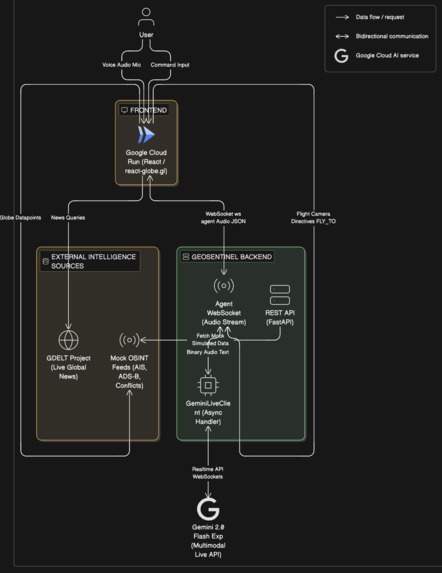
Task: Select the 'Globe Datapoints' edge label
Action: tap(20, 217)
